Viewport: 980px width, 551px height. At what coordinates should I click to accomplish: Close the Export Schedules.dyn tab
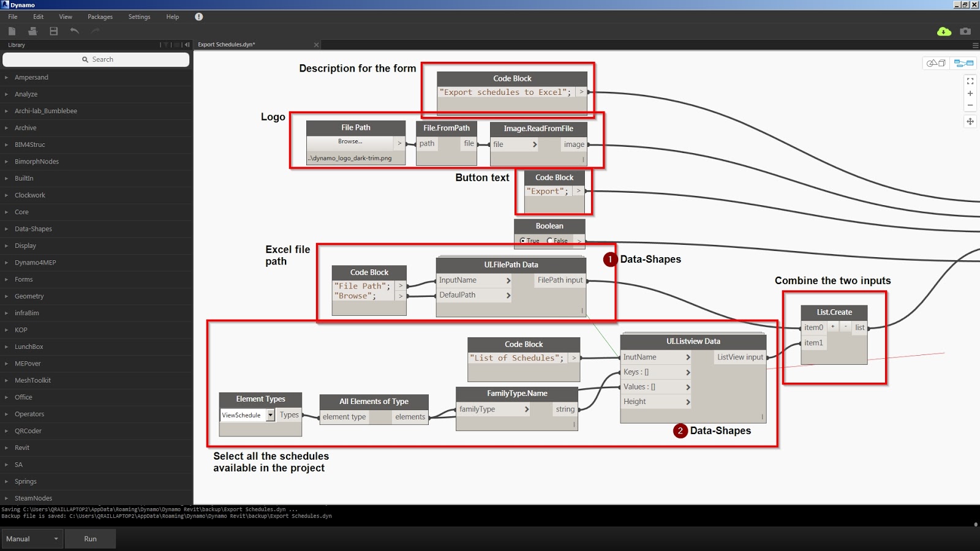316,45
